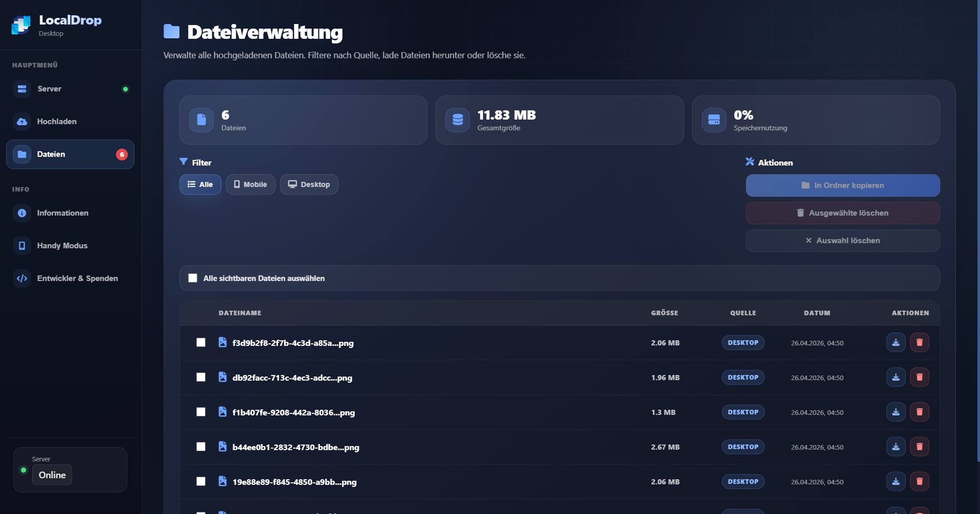980x514 pixels.
Task: Click the DATUM column header
Action: point(817,313)
